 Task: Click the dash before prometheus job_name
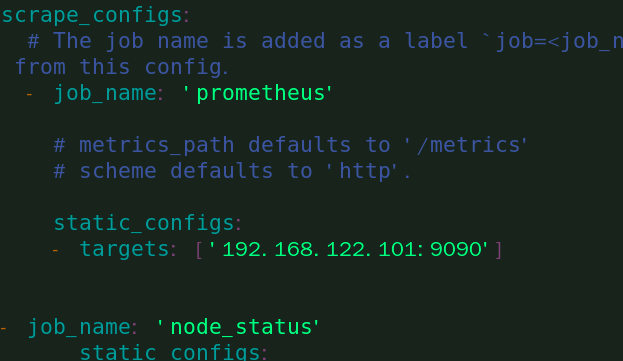coord(29,95)
